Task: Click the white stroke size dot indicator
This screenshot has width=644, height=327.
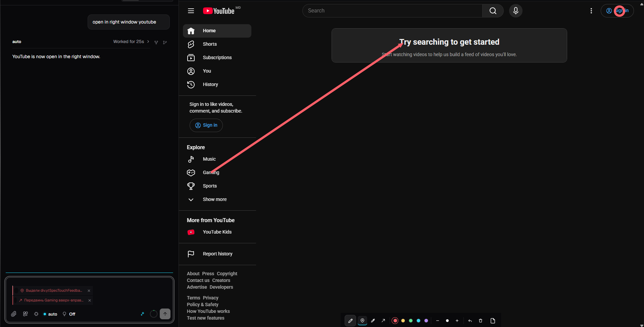Action: coord(447,321)
